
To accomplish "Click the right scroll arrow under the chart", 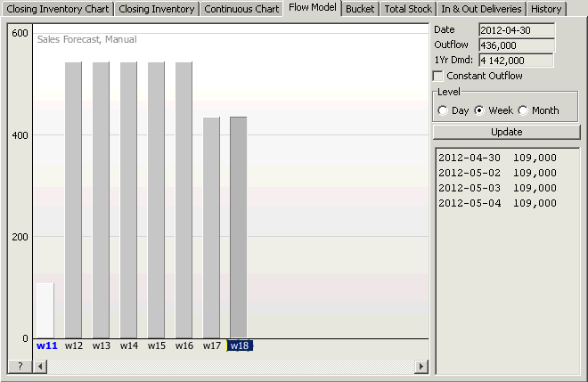I will (421, 366).
